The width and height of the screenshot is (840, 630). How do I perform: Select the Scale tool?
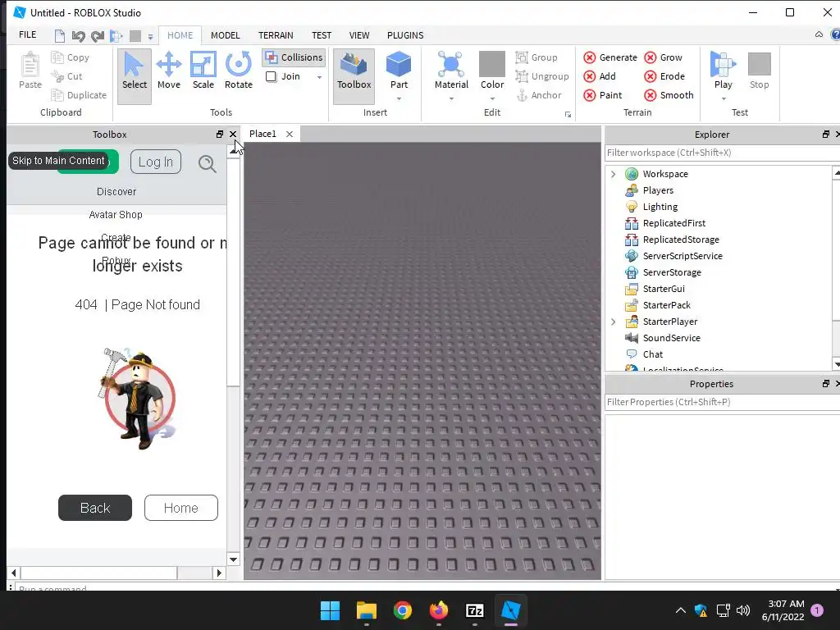pyautogui.click(x=203, y=71)
